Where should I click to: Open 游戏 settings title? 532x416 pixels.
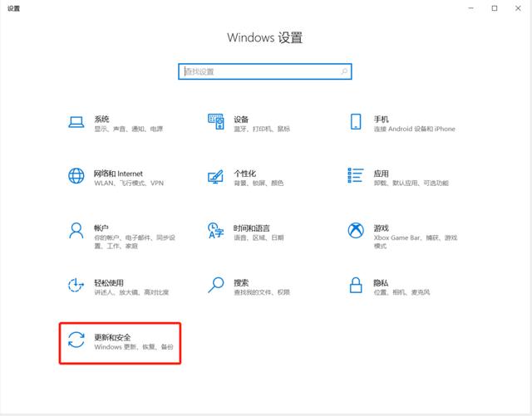[381, 228]
